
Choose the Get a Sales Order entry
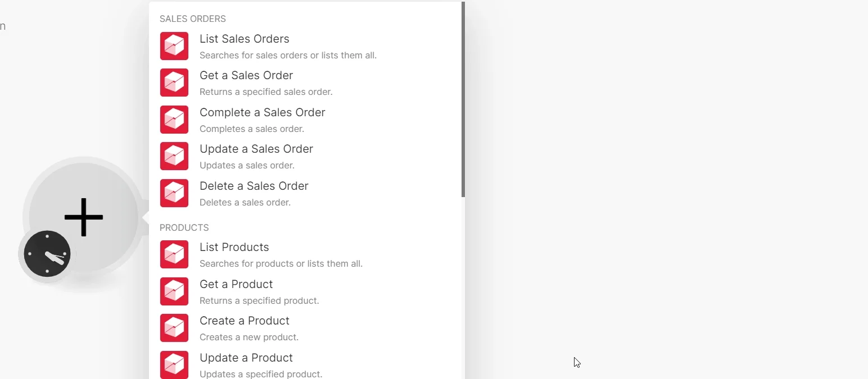point(305,83)
